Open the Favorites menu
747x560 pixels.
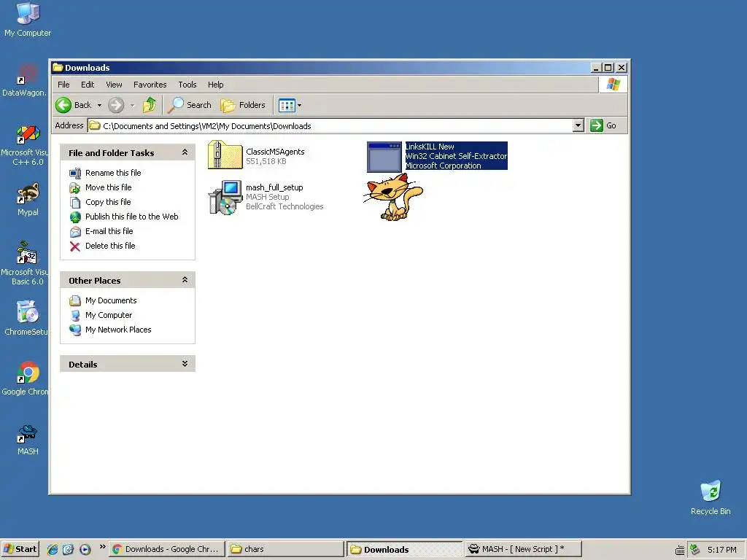click(x=150, y=85)
